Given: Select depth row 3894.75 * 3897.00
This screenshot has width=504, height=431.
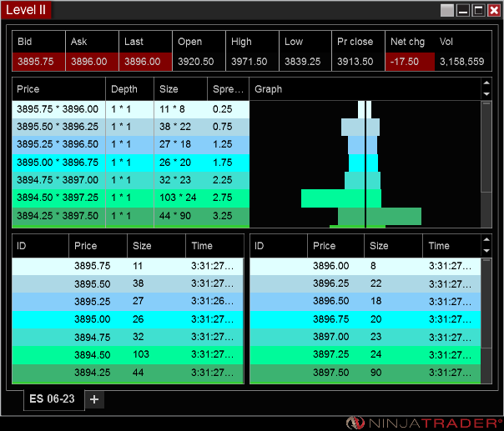Looking at the screenshot, I should pos(130,180).
